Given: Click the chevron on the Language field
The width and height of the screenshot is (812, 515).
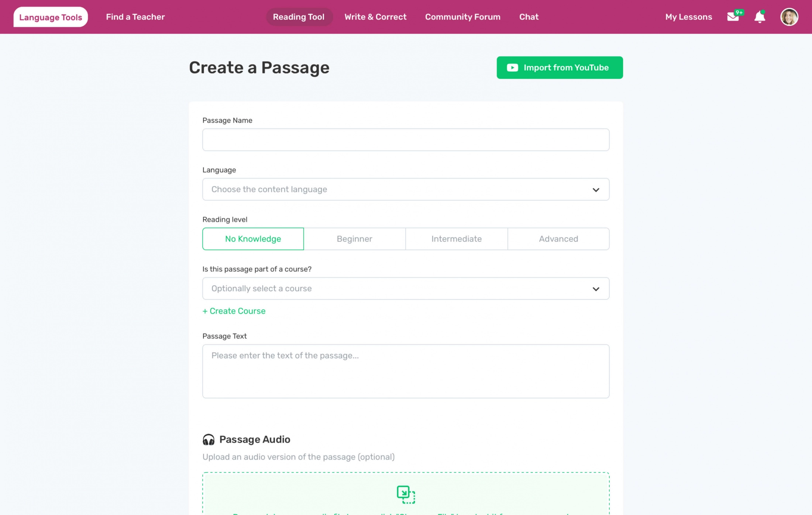Looking at the screenshot, I should 595,190.
